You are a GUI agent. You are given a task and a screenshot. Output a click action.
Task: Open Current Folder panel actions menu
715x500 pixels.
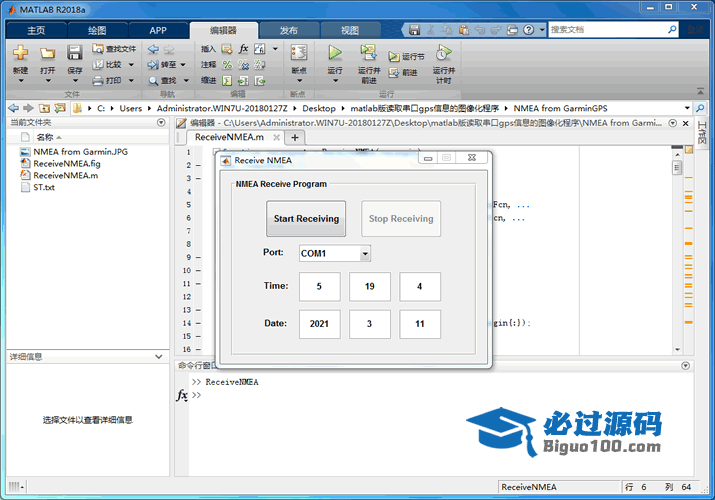161,122
